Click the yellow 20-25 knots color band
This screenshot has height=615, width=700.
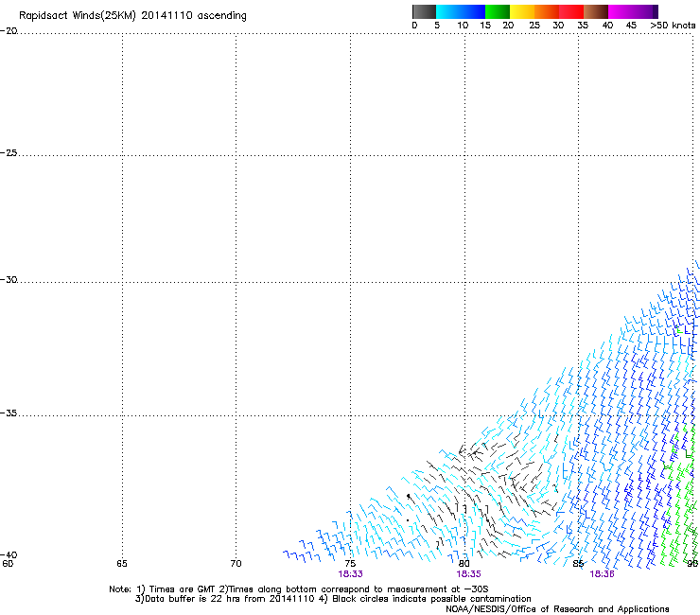522,11
